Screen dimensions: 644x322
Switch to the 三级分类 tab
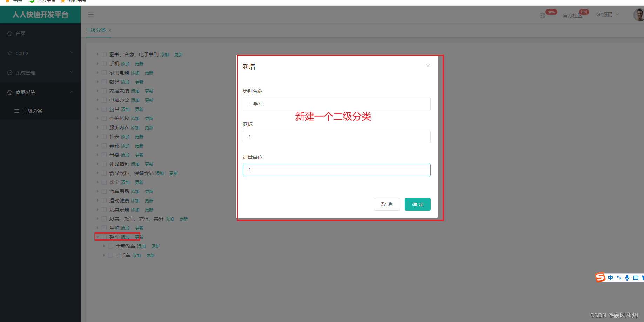(x=96, y=30)
